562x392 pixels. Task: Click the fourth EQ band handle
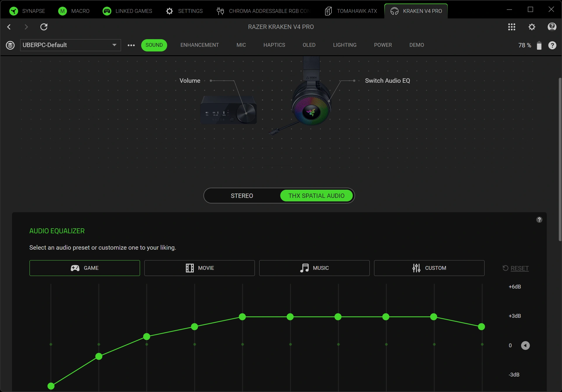click(195, 327)
